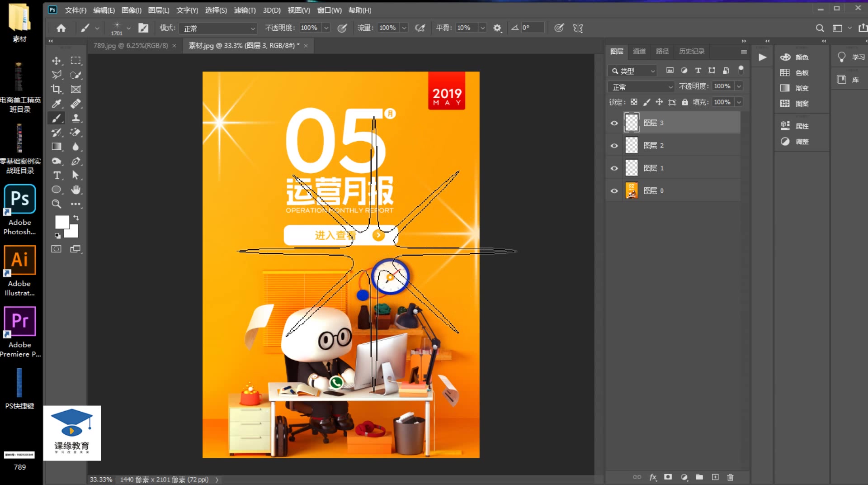Hide layer 图层 0
The height and width of the screenshot is (485, 868).
[x=614, y=191]
